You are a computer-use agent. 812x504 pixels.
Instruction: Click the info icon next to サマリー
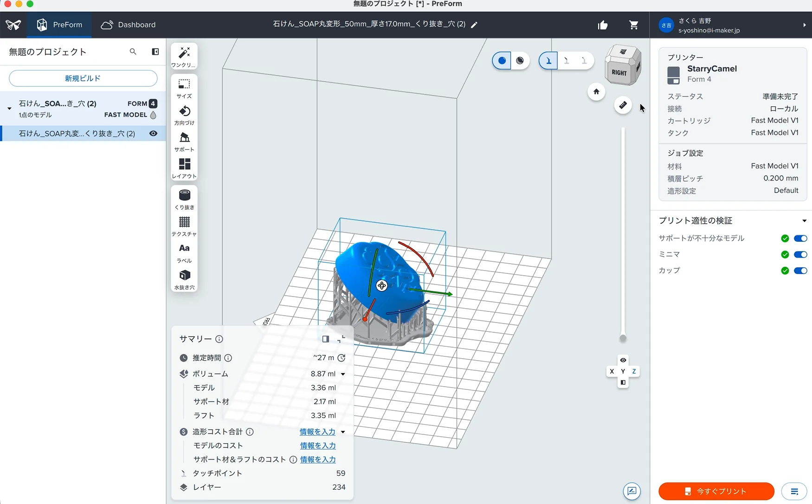(219, 339)
